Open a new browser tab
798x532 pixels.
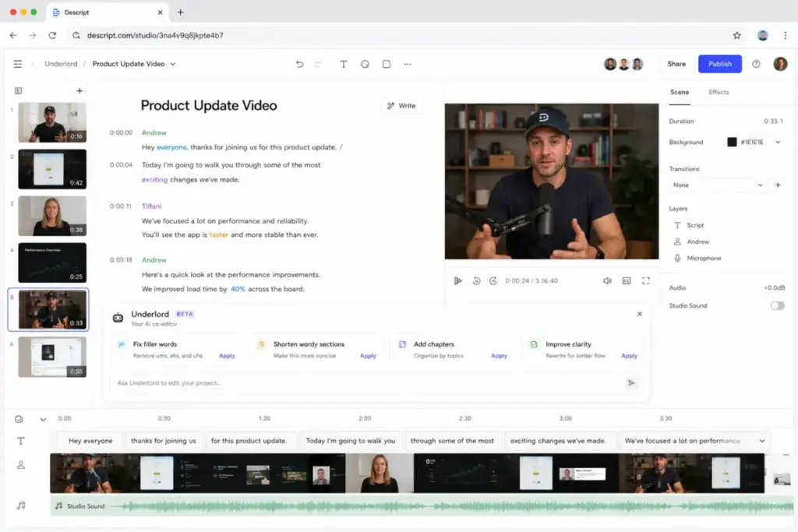pos(180,12)
